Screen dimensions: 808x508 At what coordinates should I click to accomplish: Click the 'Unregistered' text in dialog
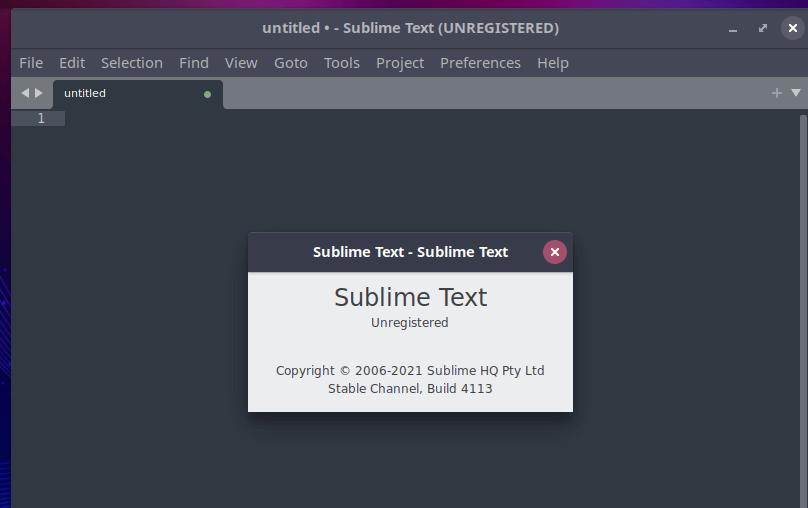pos(410,323)
